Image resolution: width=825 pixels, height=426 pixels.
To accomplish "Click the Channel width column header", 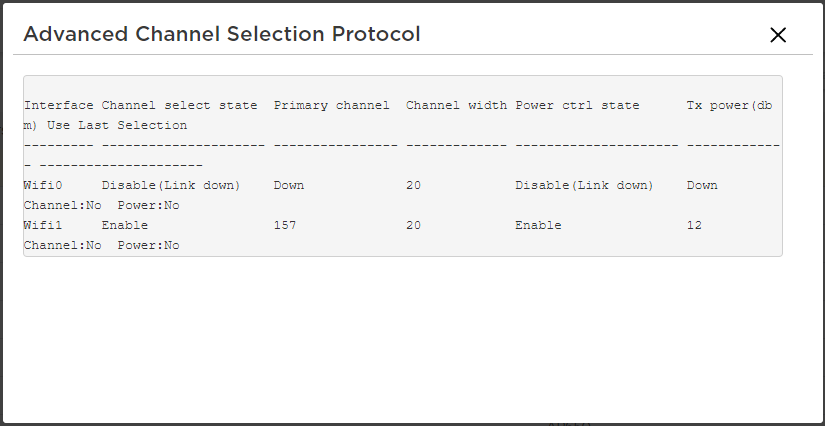I will coord(456,106).
